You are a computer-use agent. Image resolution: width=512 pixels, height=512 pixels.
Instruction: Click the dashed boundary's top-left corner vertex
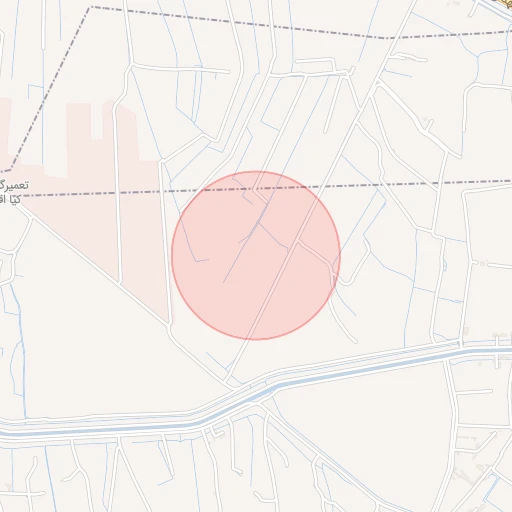point(90,7)
